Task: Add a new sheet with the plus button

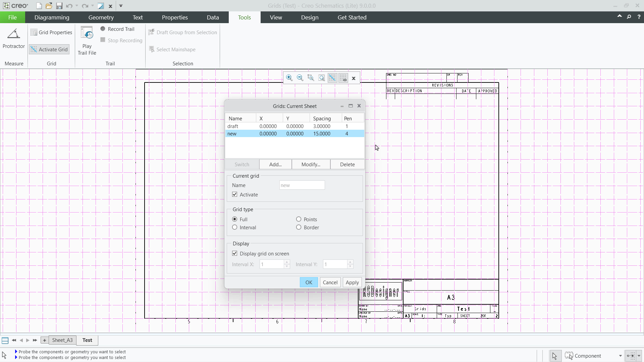Action: [44, 340]
